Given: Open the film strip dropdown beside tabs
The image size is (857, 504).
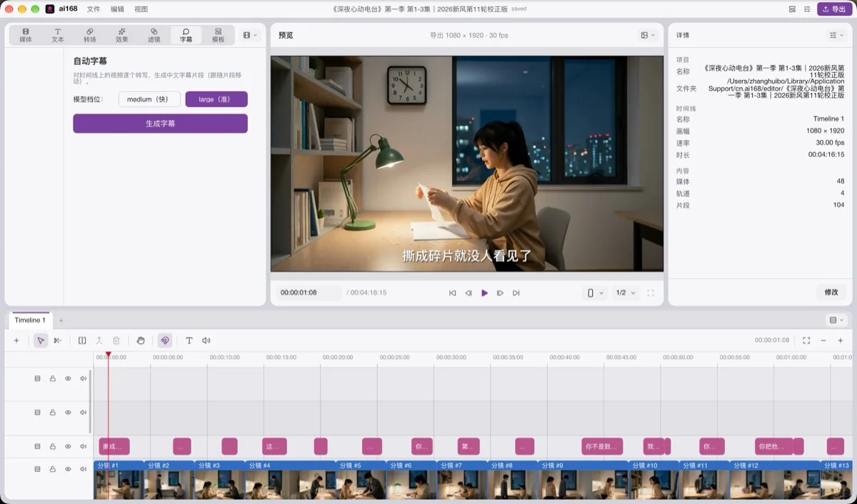Looking at the screenshot, I should tap(249, 35).
